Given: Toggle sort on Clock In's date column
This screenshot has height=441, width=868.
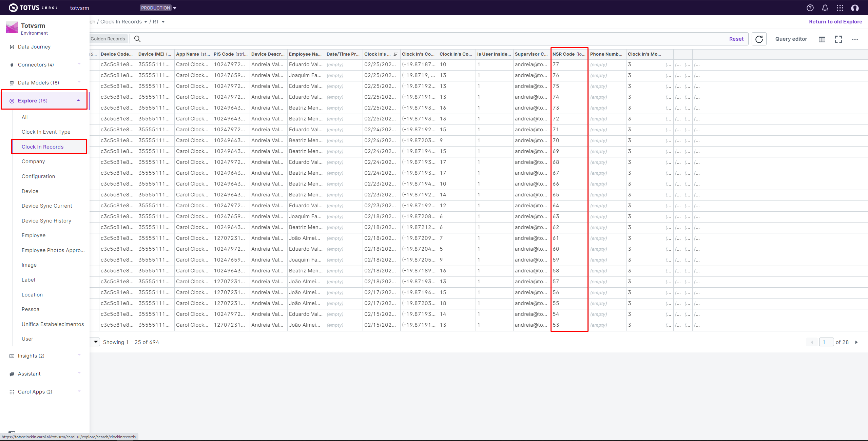Looking at the screenshot, I should (x=396, y=54).
